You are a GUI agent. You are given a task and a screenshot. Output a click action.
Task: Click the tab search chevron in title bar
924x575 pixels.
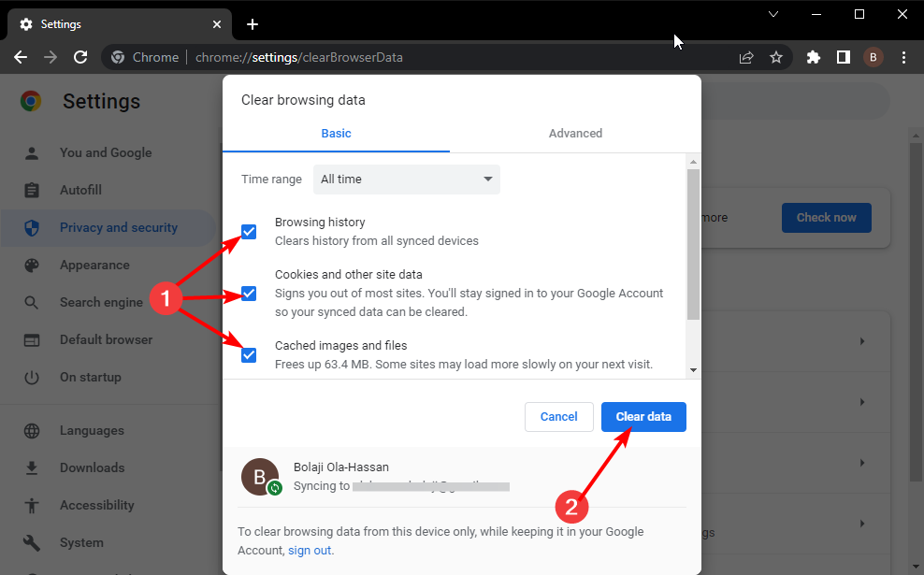click(773, 14)
